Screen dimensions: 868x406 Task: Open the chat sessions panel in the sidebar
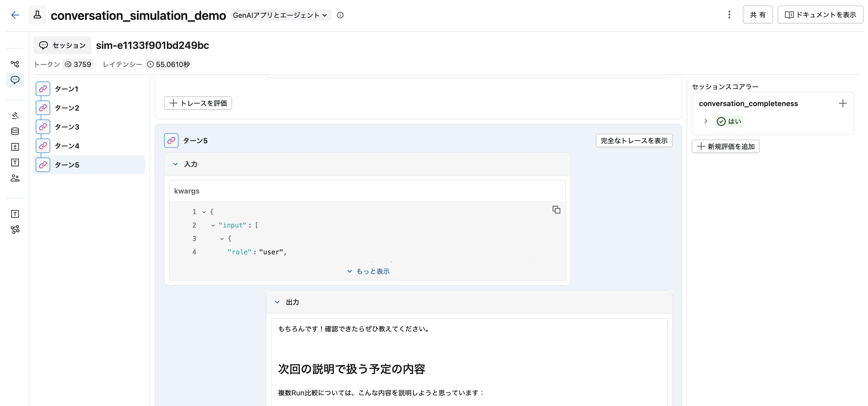tap(15, 80)
